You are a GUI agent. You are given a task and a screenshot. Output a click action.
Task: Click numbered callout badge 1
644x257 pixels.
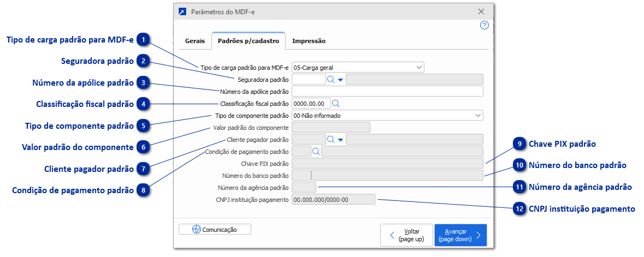tap(143, 40)
